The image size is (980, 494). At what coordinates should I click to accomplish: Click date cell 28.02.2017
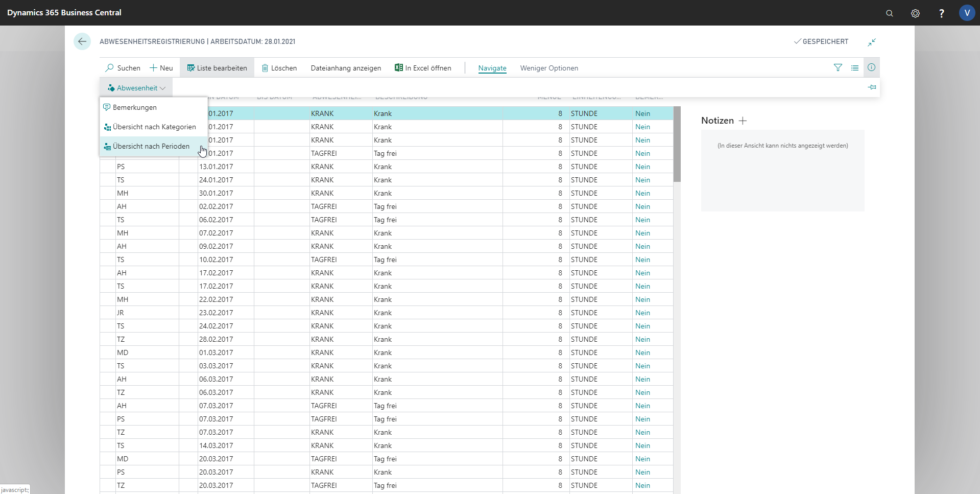pos(226,339)
